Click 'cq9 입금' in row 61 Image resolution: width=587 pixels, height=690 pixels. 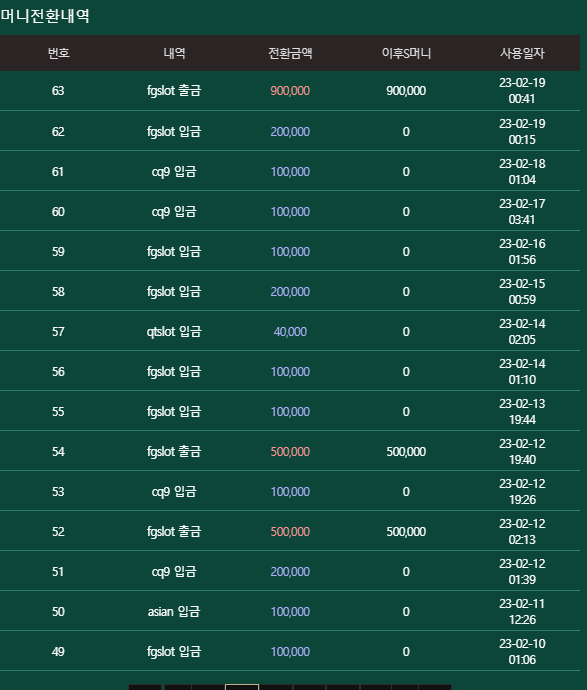tap(174, 172)
